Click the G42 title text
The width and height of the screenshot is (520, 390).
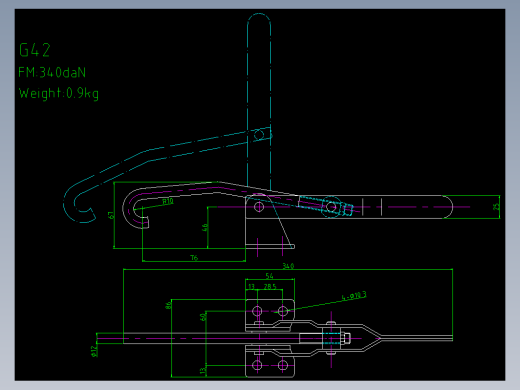tap(35, 50)
